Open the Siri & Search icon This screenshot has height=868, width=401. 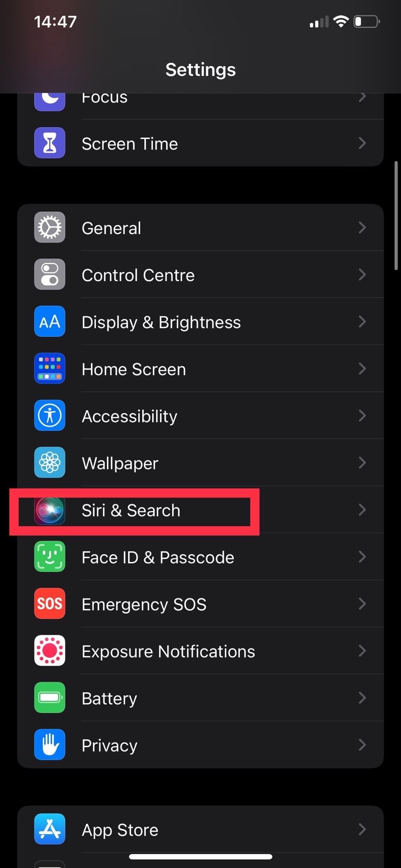[50, 510]
